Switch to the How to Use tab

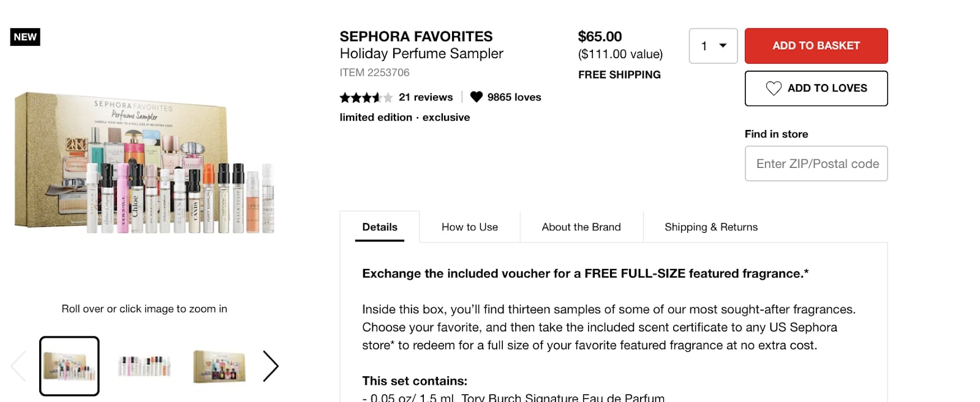pos(470,227)
